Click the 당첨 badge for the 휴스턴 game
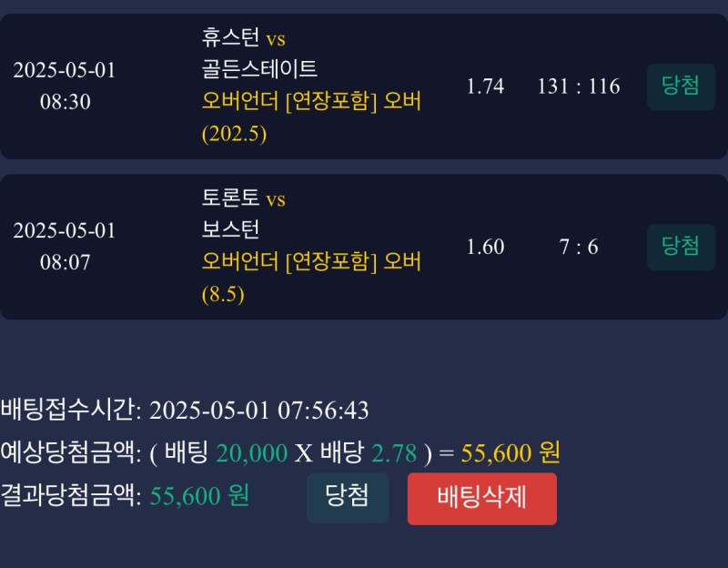Screen dimensions: 728x568 [x=681, y=86]
